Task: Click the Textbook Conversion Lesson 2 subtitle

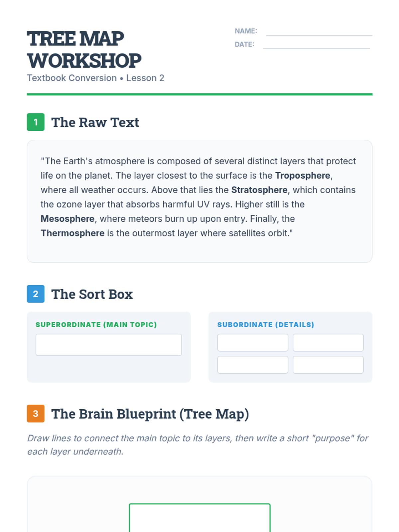Action: tap(95, 78)
